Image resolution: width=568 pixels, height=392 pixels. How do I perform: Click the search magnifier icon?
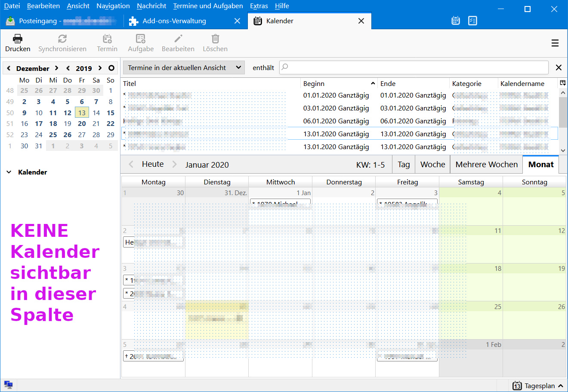pos(285,67)
